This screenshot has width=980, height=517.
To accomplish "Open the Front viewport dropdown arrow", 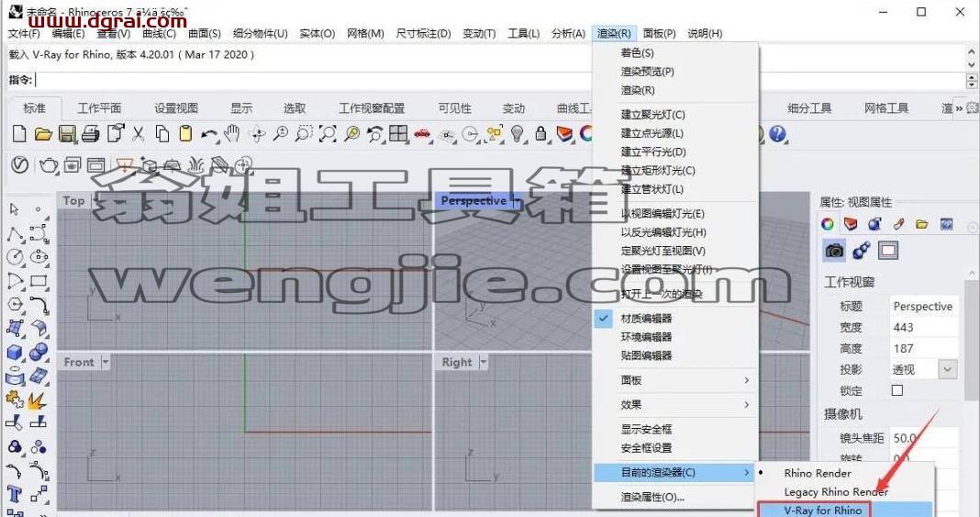I will [x=105, y=362].
